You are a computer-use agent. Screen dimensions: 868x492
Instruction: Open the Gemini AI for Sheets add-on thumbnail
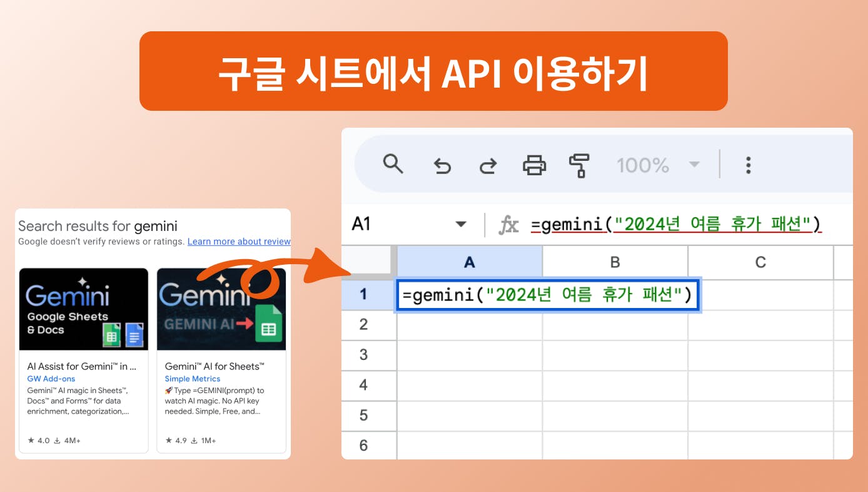(x=221, y=309)
